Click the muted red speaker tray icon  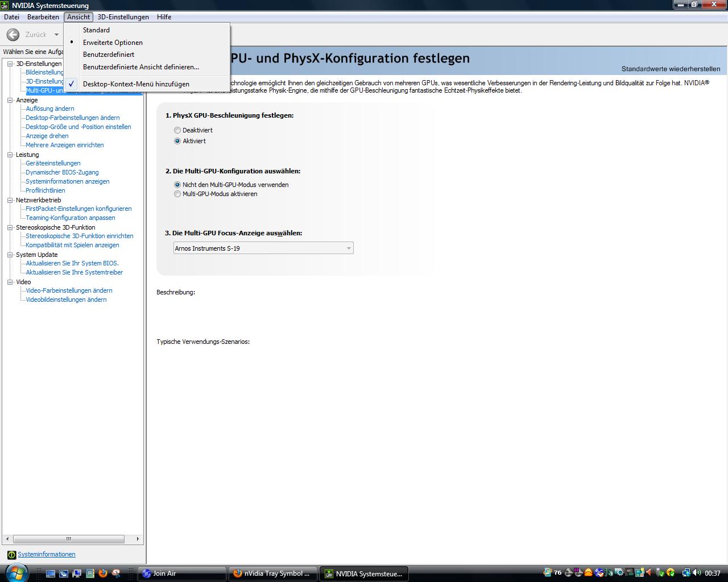(650, 573)
